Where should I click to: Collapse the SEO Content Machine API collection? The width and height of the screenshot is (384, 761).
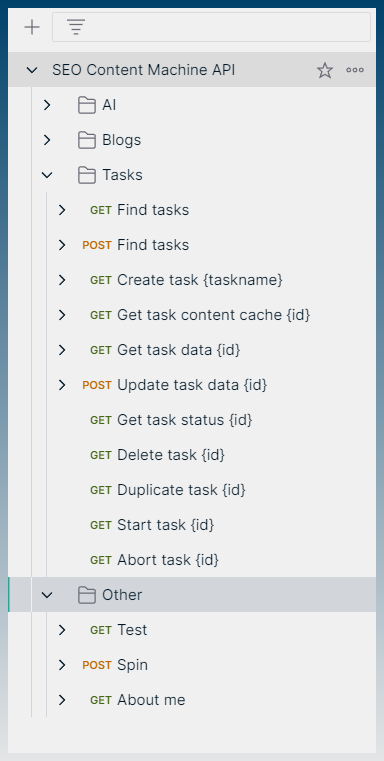32,70
